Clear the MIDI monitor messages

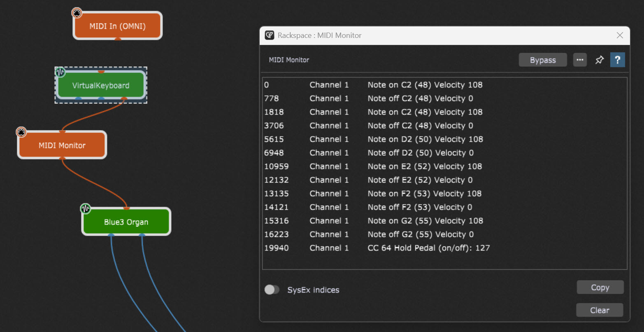[599, 310]
